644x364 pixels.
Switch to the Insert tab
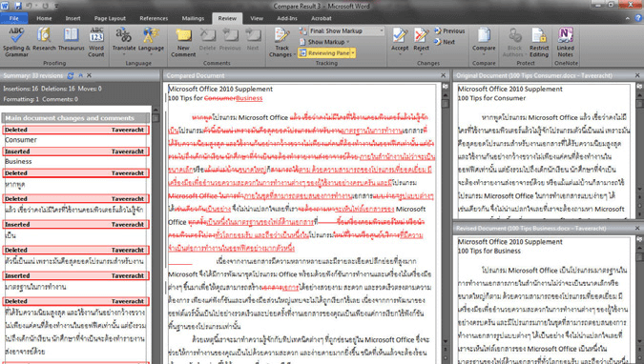(73, 18)
